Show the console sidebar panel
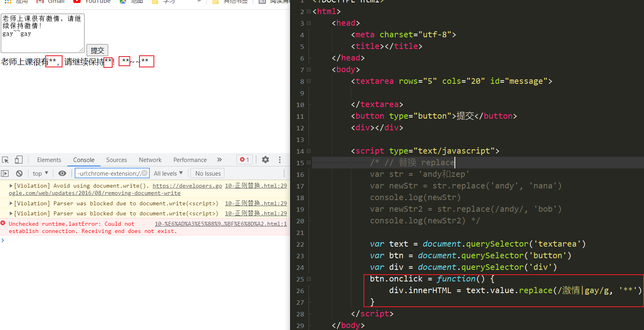Viewport: 644px width, 330px height. coord(5,173)
